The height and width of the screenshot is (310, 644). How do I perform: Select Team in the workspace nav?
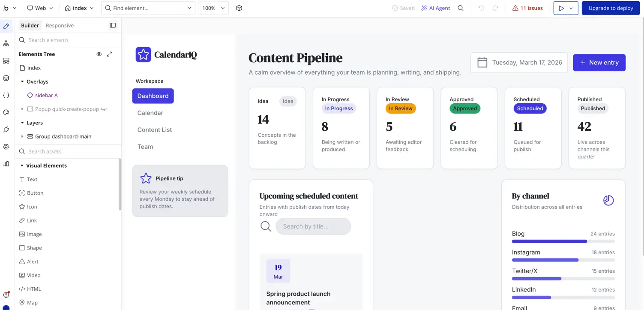tap(145, 147)
